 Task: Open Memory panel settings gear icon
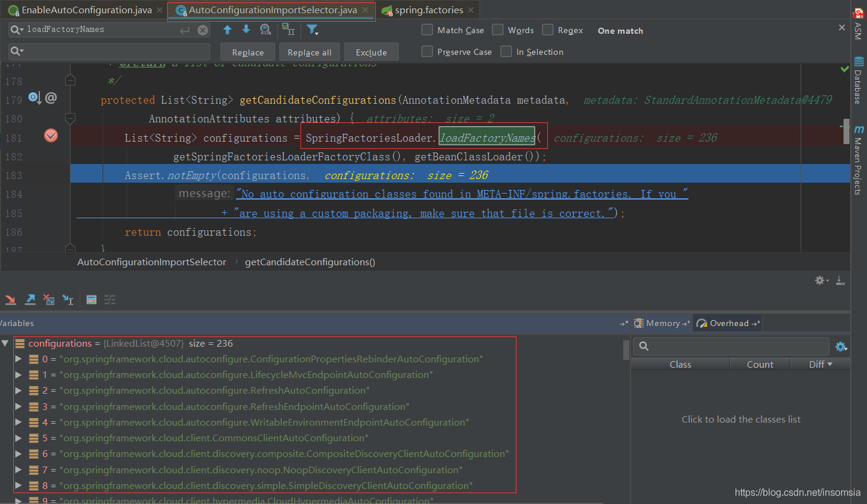point(841,347)
